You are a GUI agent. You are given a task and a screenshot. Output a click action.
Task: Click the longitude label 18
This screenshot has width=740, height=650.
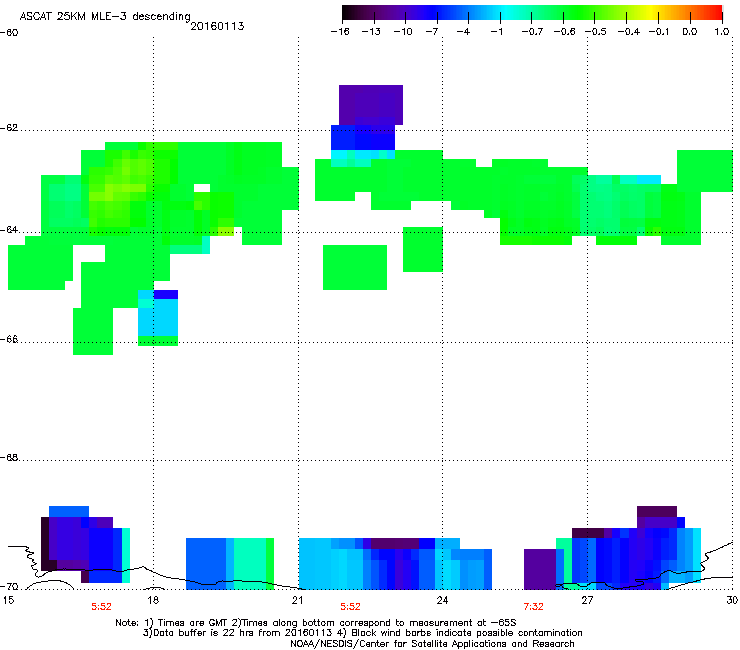coord(153,600)
